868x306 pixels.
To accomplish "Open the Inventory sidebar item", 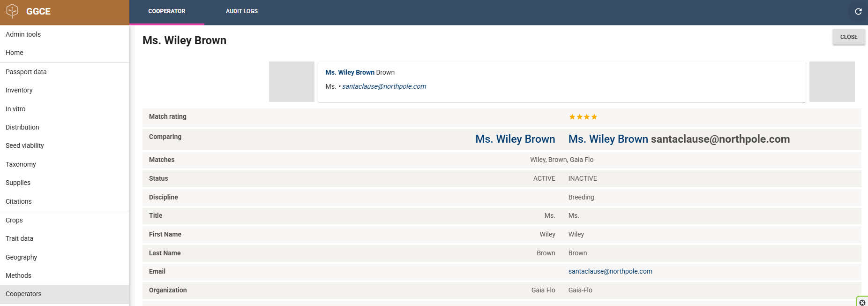I will coord(19,90).
